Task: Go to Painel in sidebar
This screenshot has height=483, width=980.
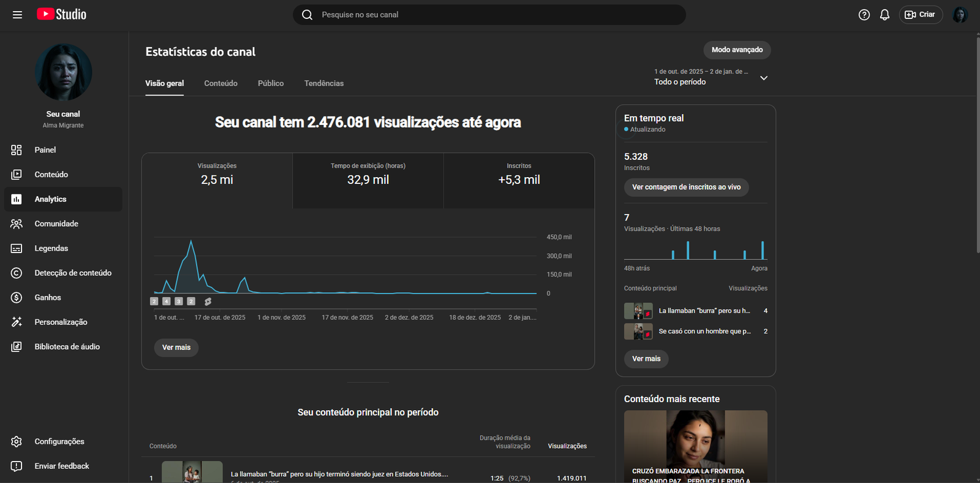Action: [45, 150]
